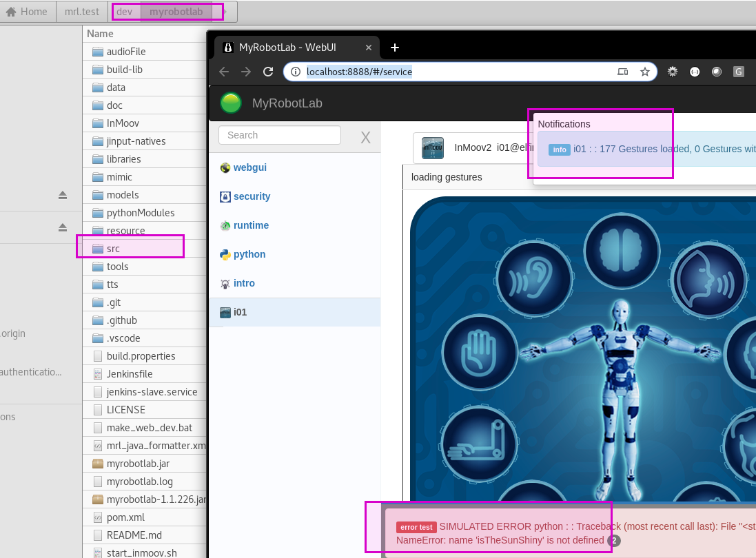Viewport: 756px width, 558px height.
Task: Go to mrl.test in file manager path bar
Action: click(x=82, y=12)
